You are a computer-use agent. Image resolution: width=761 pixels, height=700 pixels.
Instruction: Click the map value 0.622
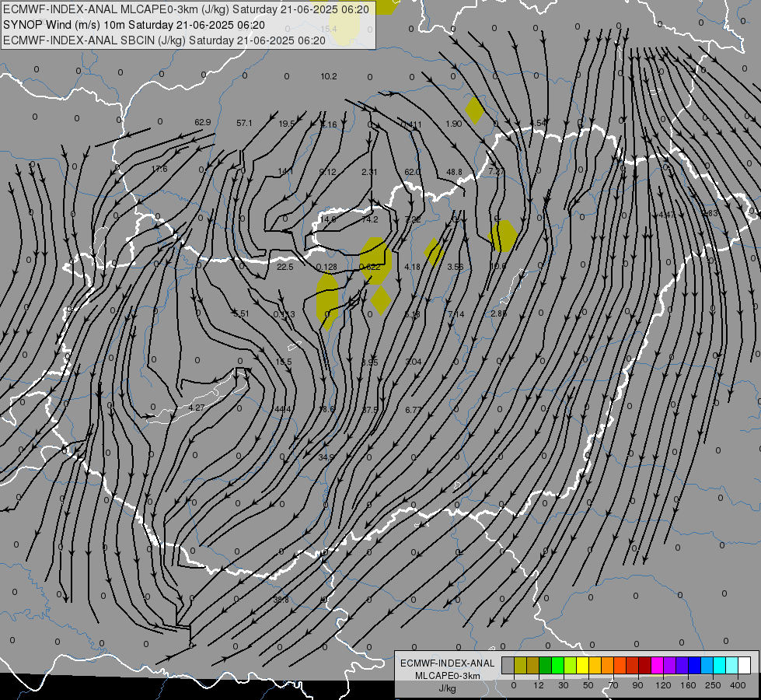[x=370, y=267]
